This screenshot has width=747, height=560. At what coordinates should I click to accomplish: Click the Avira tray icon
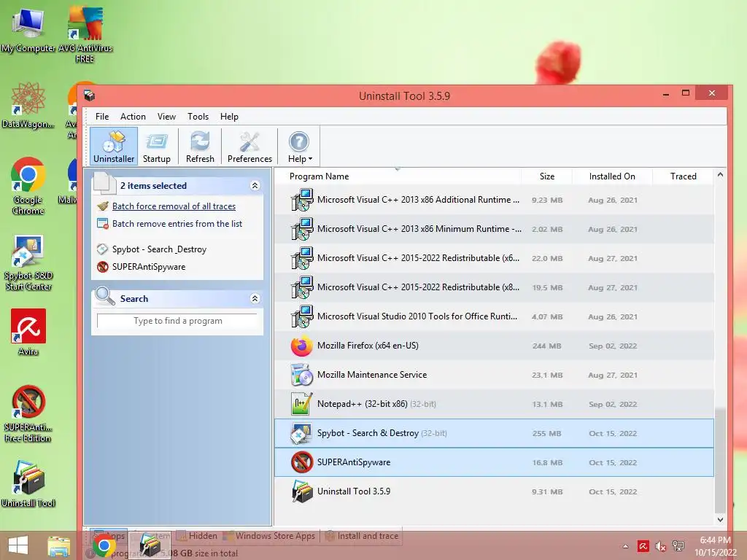(x=643, y=546)
